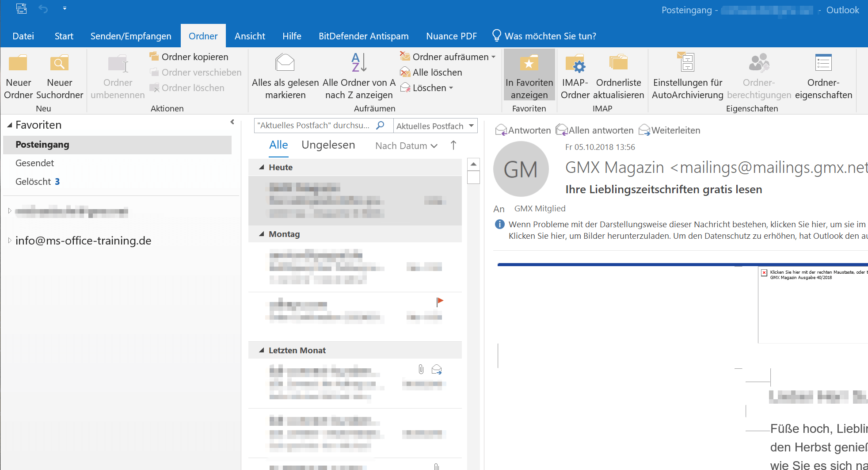
Task: Open the Ordner aufräumen dropdown
Action: pyautogui.click(x=493, y=57)
